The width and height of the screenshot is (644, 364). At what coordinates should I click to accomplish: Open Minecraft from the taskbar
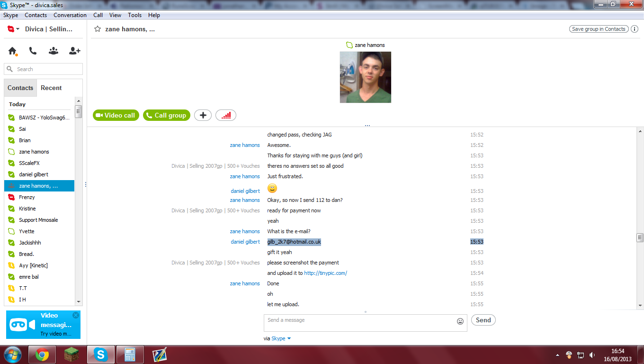pyautogui.click(x=72, y=355)
